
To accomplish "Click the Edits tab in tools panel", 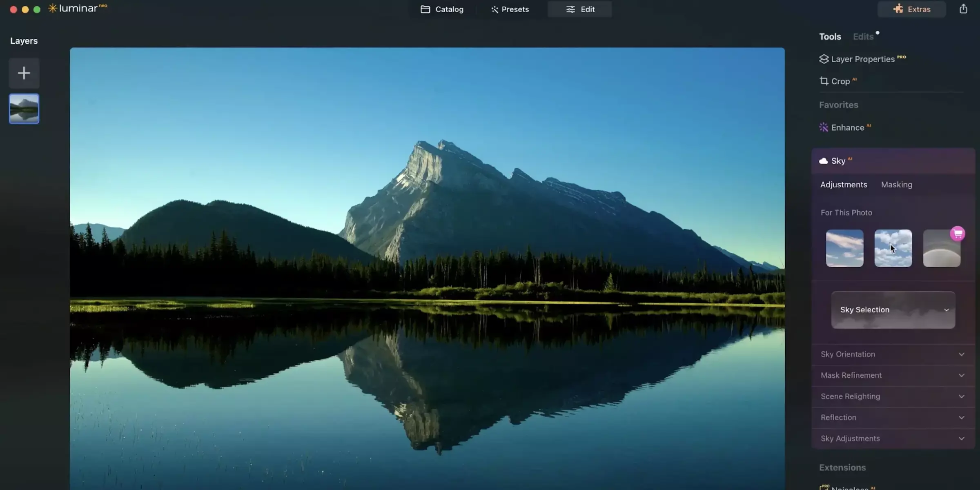I will [x=863, y=36].
